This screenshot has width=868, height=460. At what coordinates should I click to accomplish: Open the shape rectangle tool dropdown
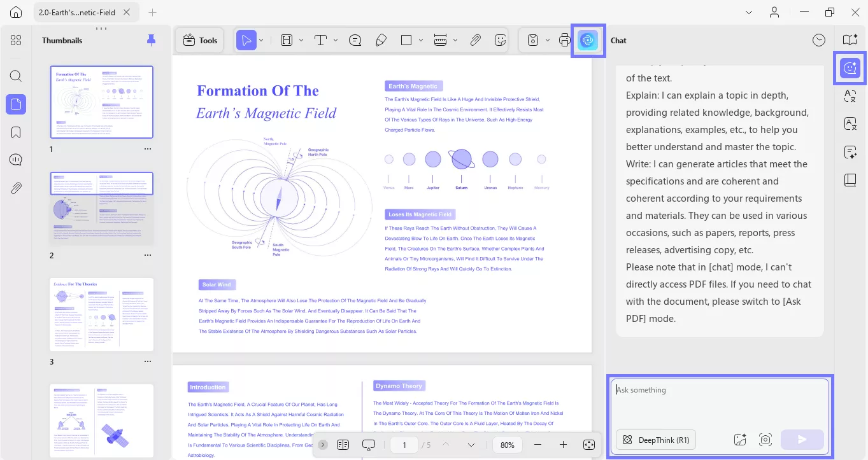[x=421, y=40]
